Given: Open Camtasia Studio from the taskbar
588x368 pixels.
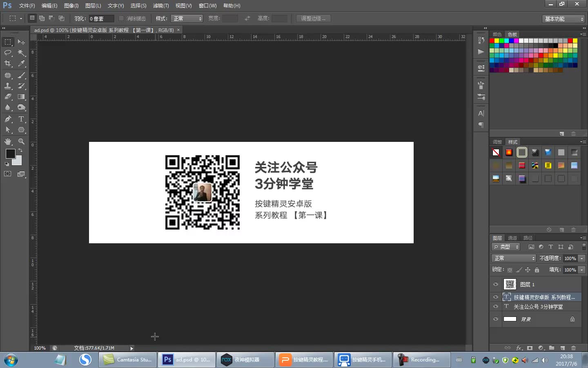Looking at the screenshot, I should coord(128,360).
